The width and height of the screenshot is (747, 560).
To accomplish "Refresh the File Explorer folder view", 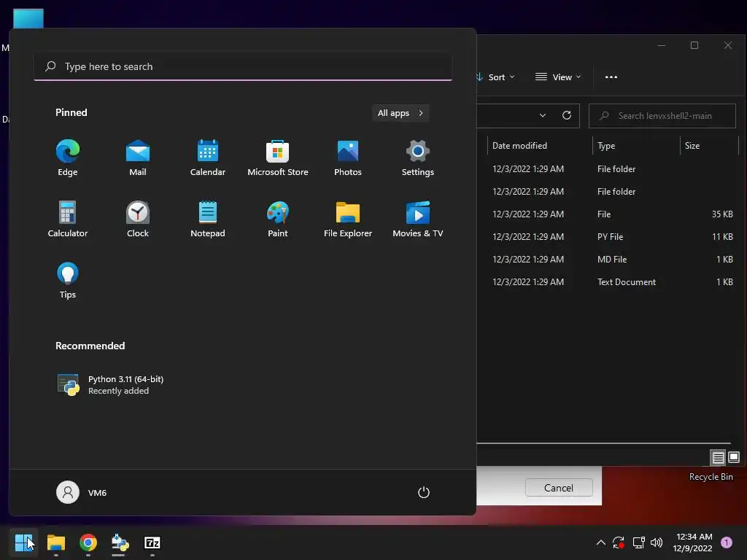I will click(566, 115).
